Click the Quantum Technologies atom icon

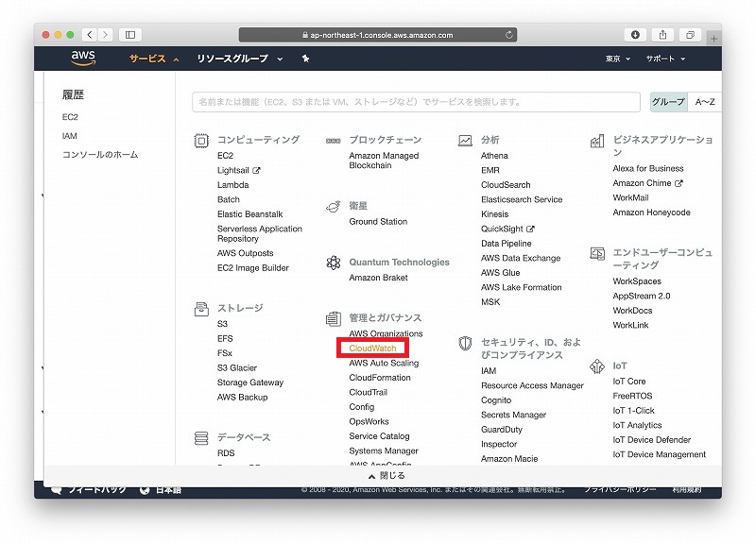(x=334, y=263)
